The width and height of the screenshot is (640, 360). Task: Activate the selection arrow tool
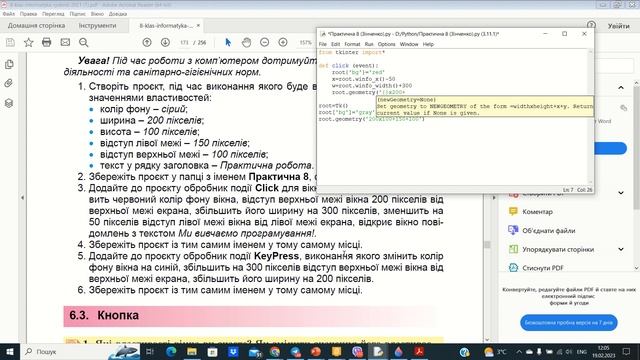click(x=228, y=42)
